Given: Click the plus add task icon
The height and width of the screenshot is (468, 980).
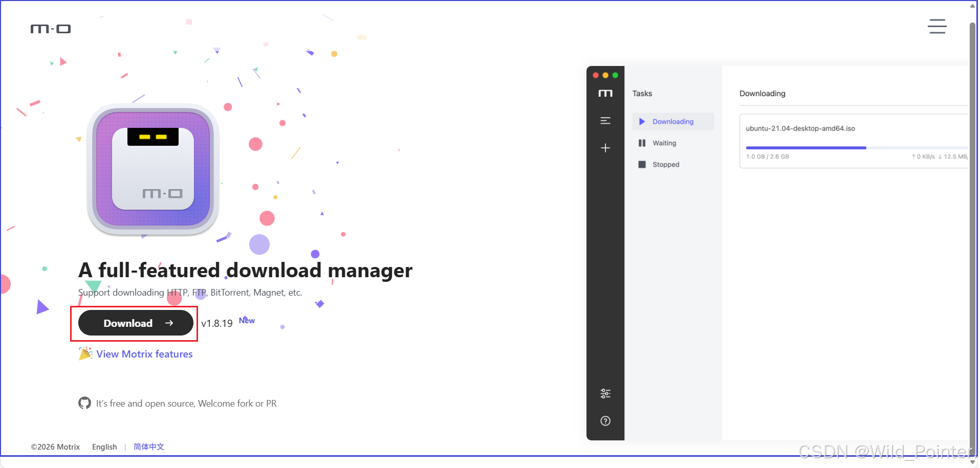Looking at the screenshot, I should (x=605, y=148).
